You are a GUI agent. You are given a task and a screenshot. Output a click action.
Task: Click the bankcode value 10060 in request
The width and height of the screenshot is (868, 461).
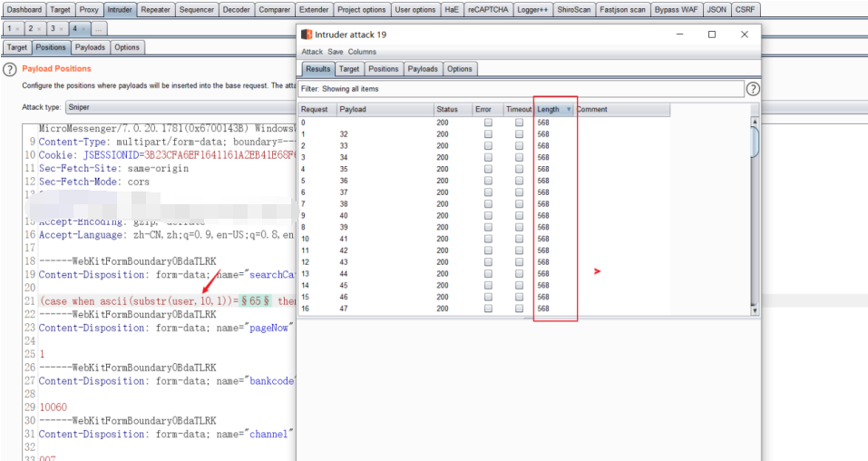pos(54,407)
